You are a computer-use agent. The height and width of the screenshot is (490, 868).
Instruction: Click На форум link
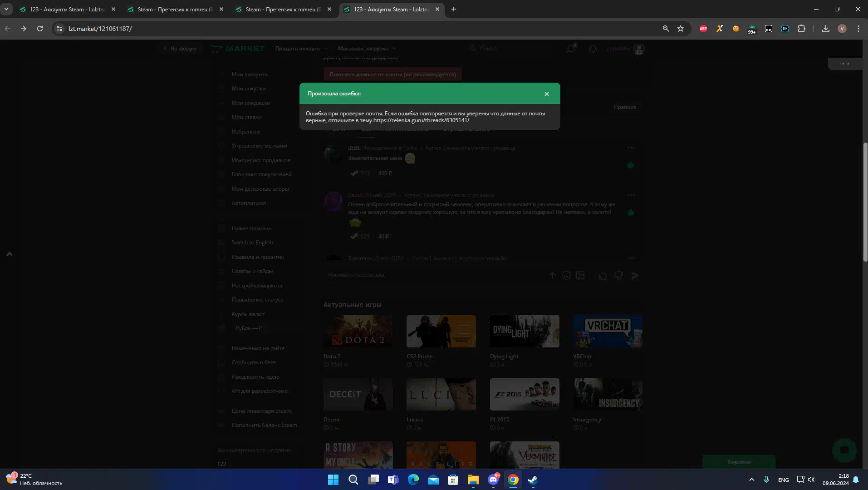pos(180,49)
